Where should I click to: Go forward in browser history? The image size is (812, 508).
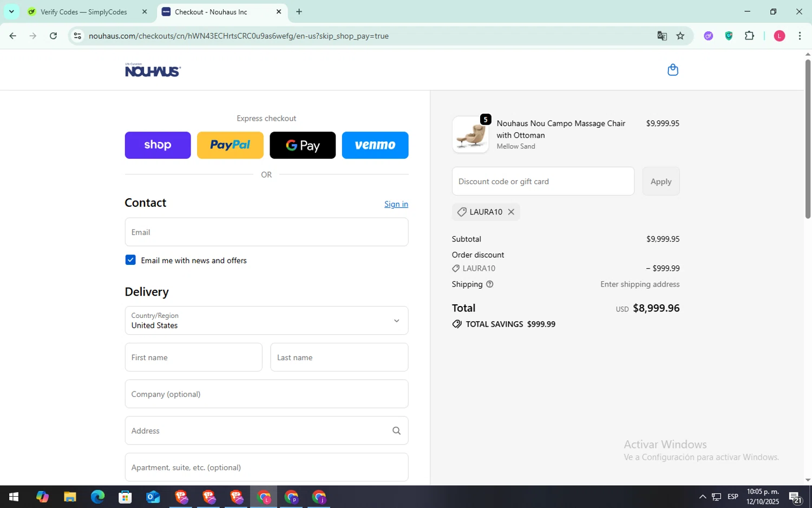[33, 36]
